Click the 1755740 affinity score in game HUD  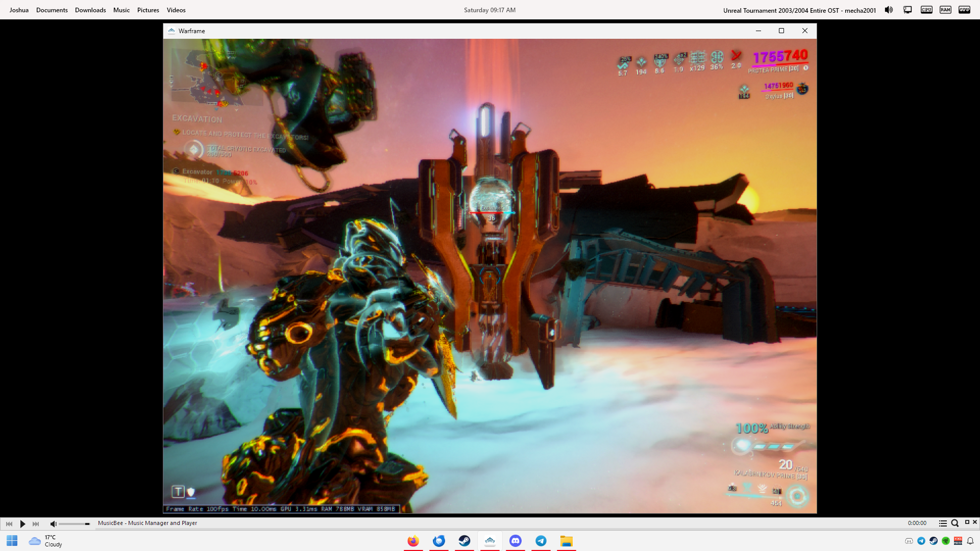tap(780, 56)
